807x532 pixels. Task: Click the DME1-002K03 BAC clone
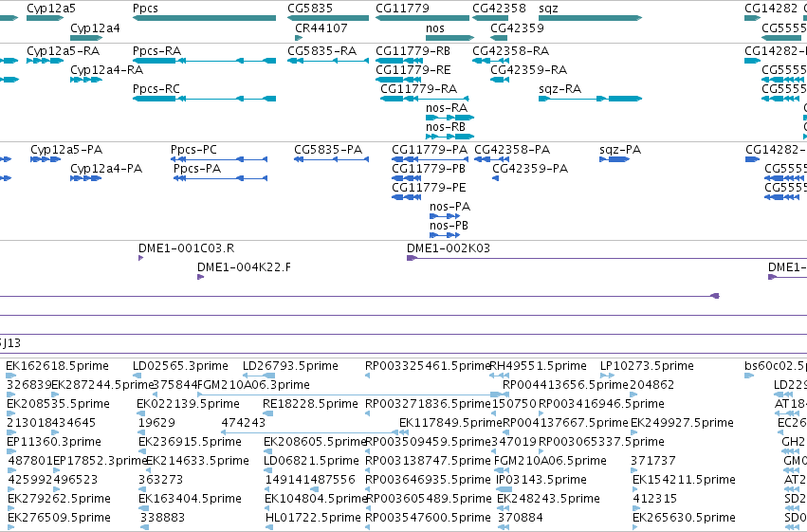[607, 258]
